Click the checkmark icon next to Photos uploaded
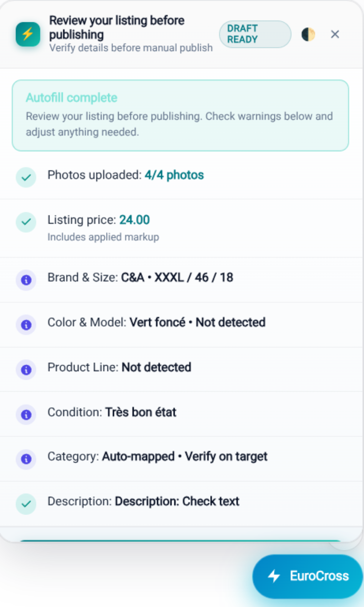Screen dimensions: 364x607 point(26,177)
